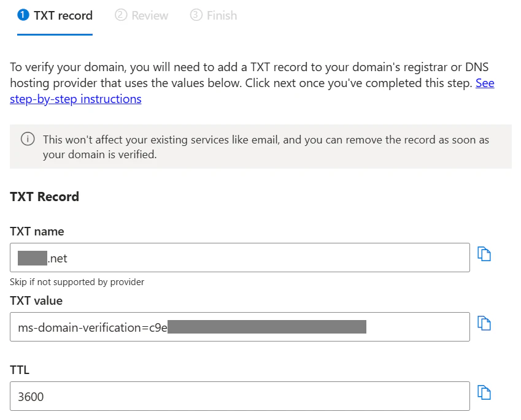
Task: Switch to the Review step tab
Action: pyautogui.click(x=150, y=15)
